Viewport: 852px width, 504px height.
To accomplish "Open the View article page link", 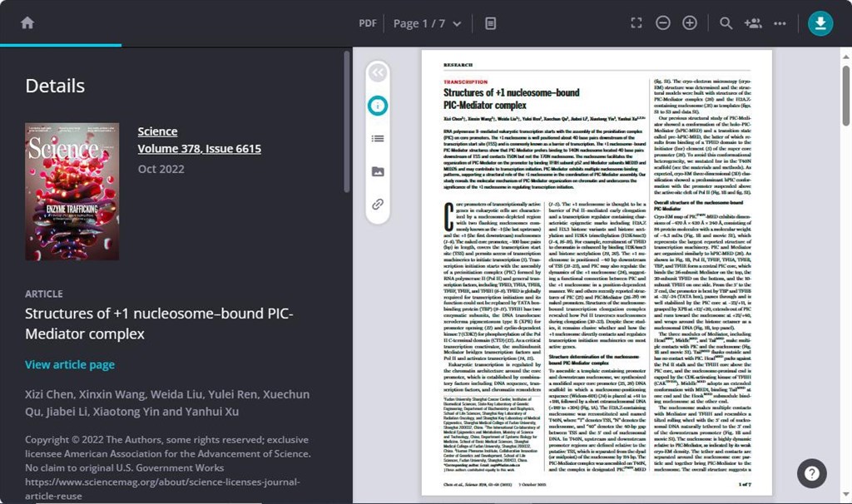I will [x=70, y=364].
